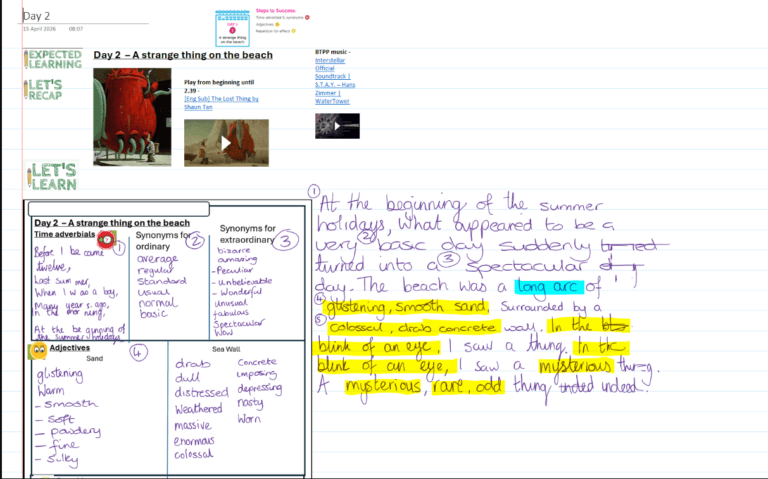Screen dimensions: 768x479
Task: Click the worksheet 'Time adverbials' heading
Action: [65, 234]
